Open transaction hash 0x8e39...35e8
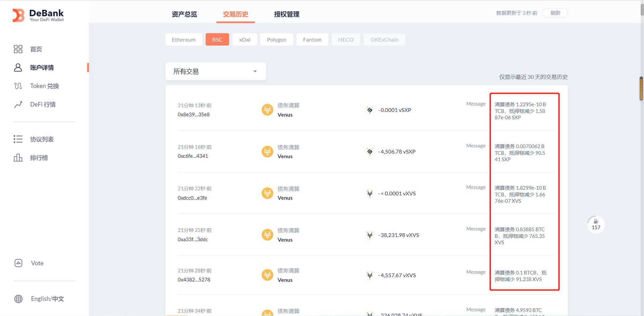644x316 pixels. [x=194, y=115]
